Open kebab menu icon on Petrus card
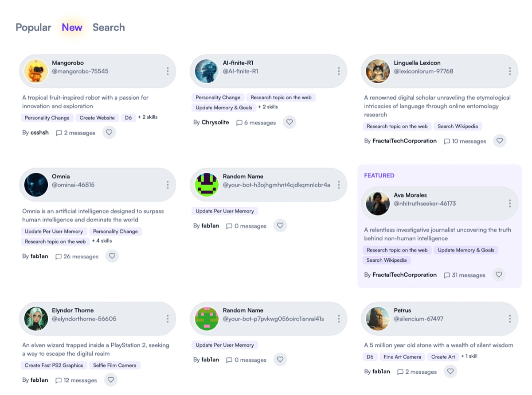The width and height of the screenshot is (532, 395). pos(510,319)
